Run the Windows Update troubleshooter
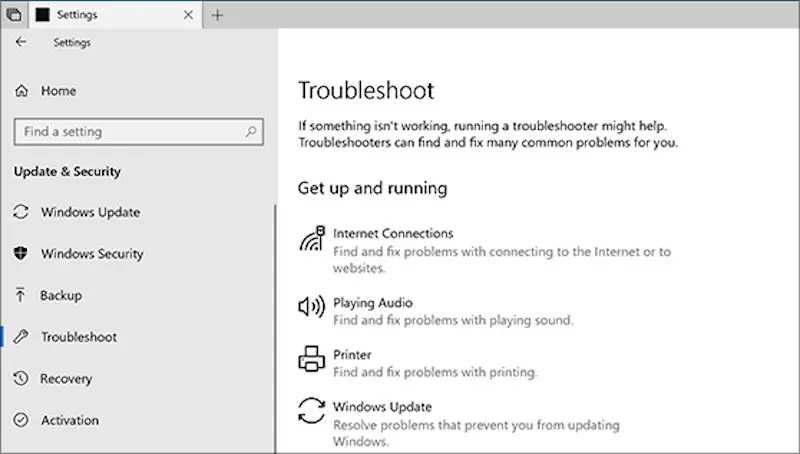Viewport: 800px width, 454px height. point(382,407)
